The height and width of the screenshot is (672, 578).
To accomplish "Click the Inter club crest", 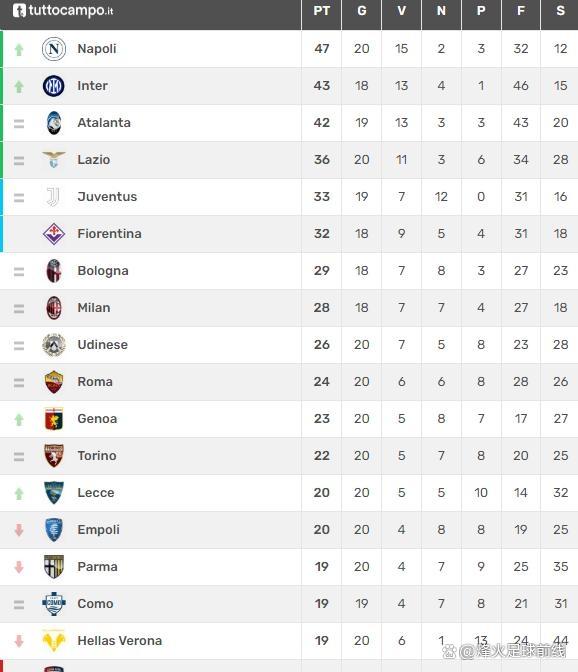I will (x=54, y=86).
